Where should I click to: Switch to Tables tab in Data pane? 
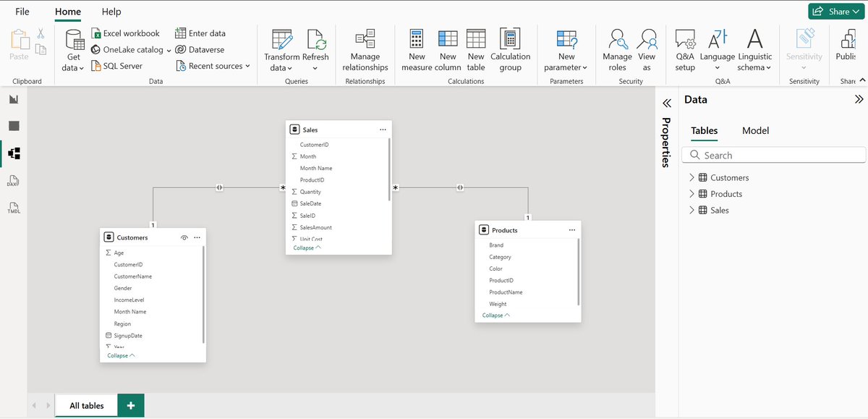pos(704,131)
